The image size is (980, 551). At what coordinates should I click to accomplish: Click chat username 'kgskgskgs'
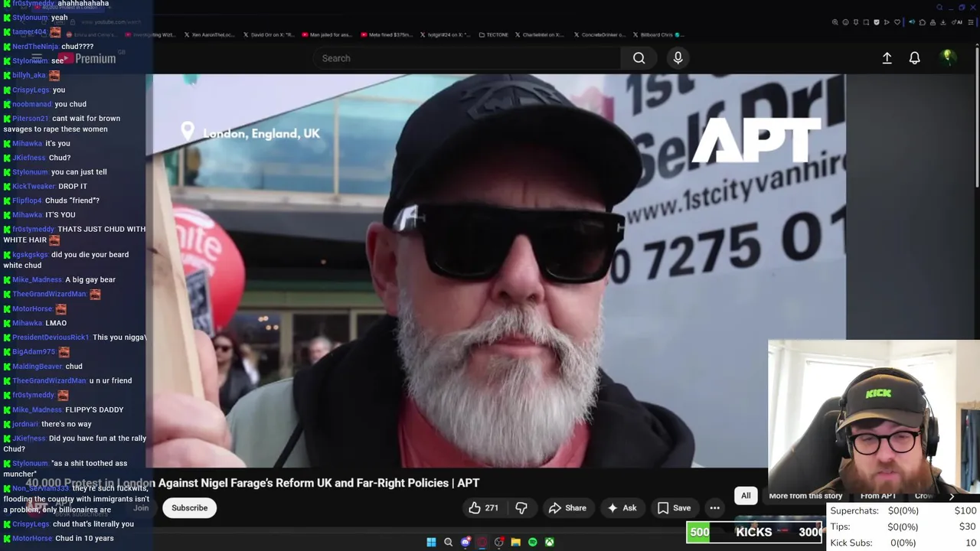click(x=30, y=255)
